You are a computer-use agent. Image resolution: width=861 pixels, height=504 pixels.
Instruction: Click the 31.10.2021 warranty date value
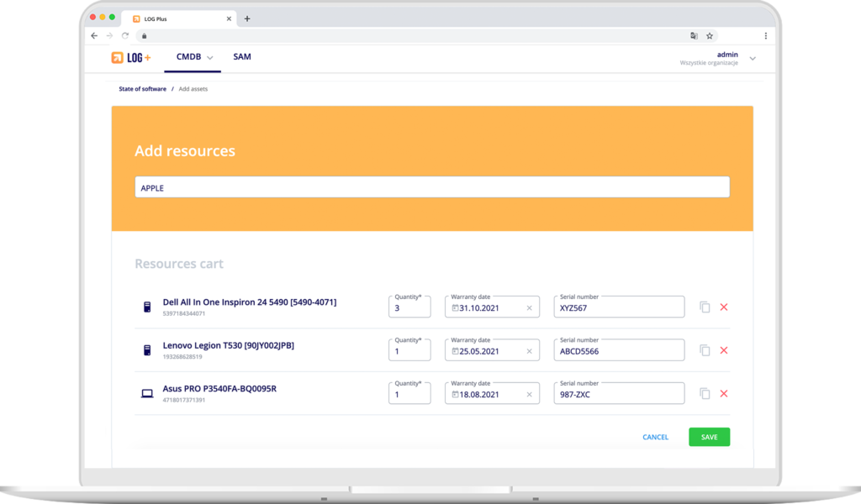(479, 308)
